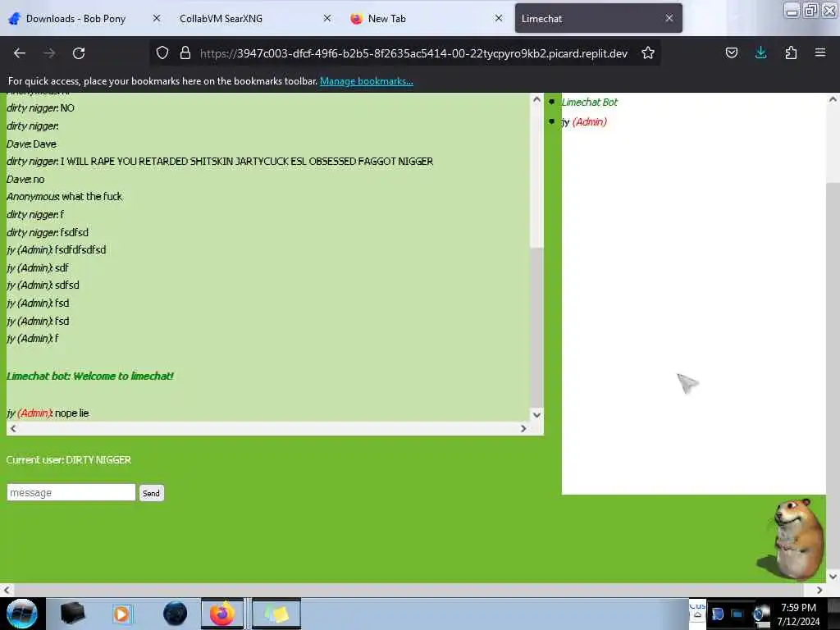The height and width of the screenshot is (630, 840).
Task: Show site security info via padlock
Action: pyautogui.click(x=185, y=53)
